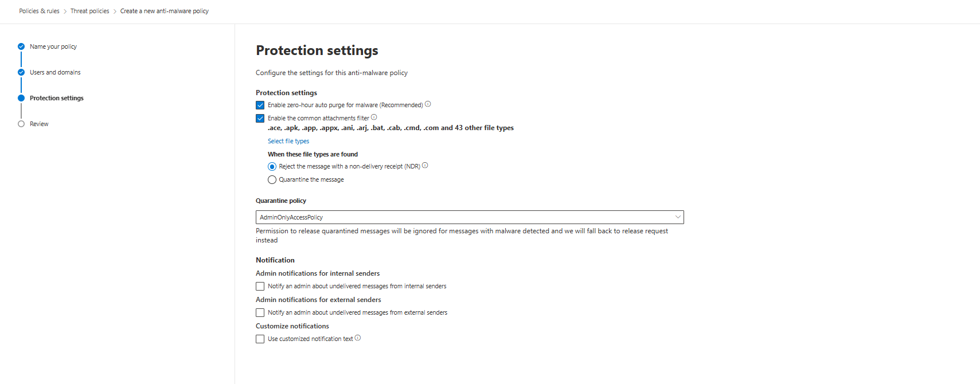Click the Quarantine policy dropdown chevron arrow

pos(678,217)
